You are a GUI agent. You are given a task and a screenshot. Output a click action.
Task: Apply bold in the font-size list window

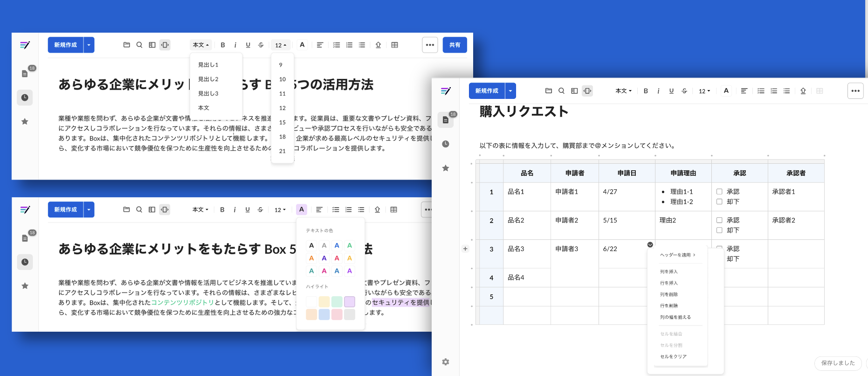click(x=223, y=45)
